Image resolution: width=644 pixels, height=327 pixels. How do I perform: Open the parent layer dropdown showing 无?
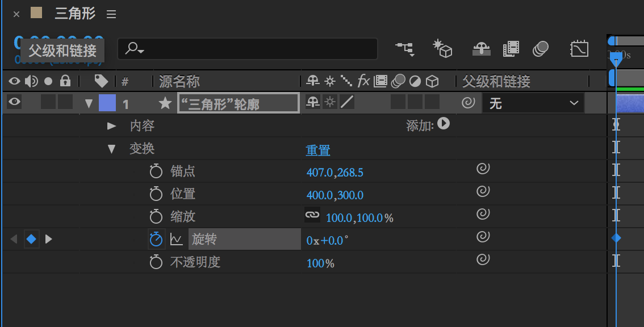pyautogui.click(x=533, y=103)
